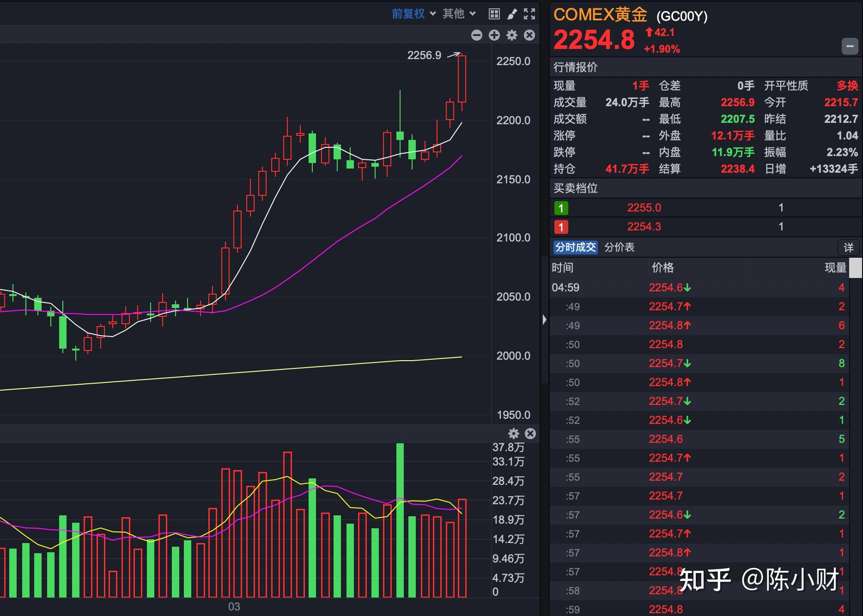Open detailed trades via 详 button
Viewport: 863px width, 616px height.
pos(848,248)
